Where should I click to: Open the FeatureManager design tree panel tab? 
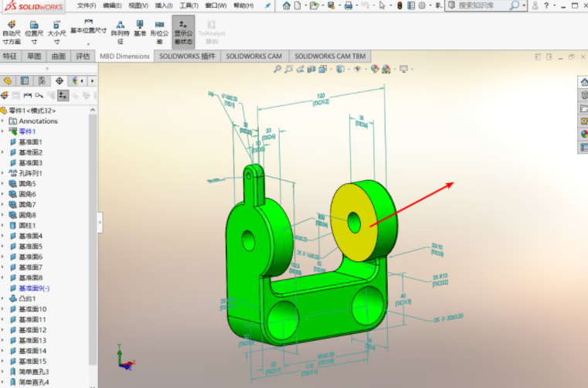point(8,80)
